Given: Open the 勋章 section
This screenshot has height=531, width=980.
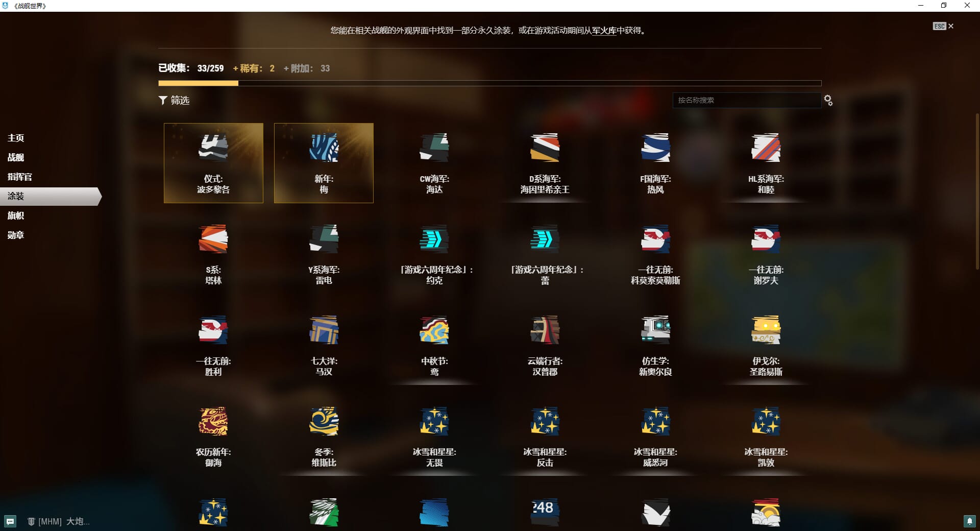Looking at the screenshot, I should (x=16, y=235).
